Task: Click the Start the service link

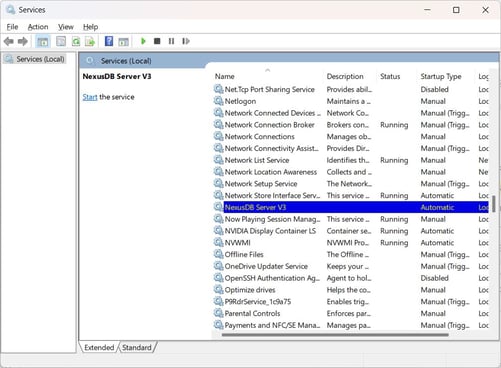Action: point(90,97)
